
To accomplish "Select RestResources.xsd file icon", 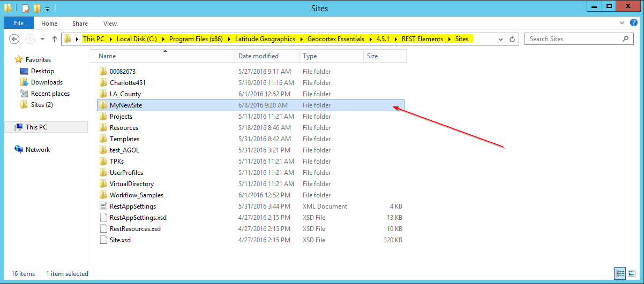I will pos(103,229).
